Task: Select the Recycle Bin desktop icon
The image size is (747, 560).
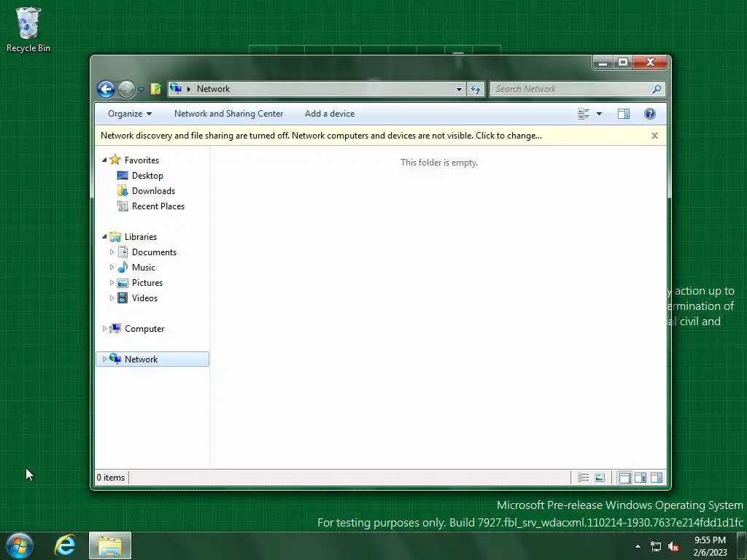Action: 28,29
